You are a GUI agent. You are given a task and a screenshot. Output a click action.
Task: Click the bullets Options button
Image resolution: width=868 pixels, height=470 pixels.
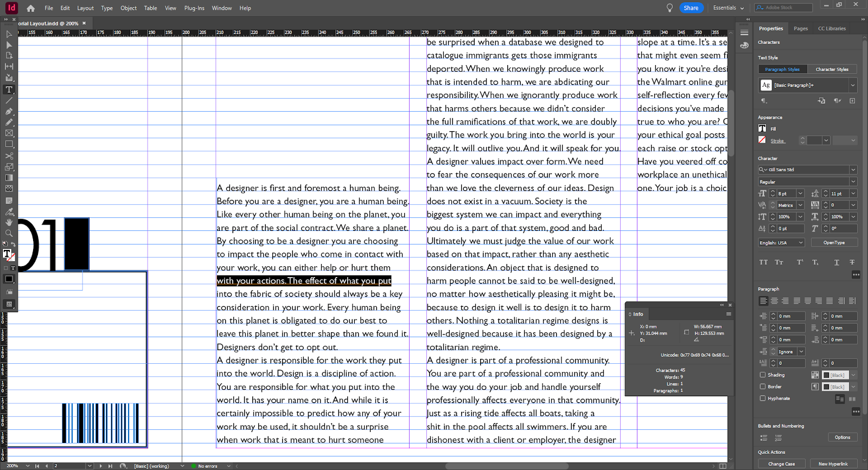pyautogui.click(x=843, y=437)
